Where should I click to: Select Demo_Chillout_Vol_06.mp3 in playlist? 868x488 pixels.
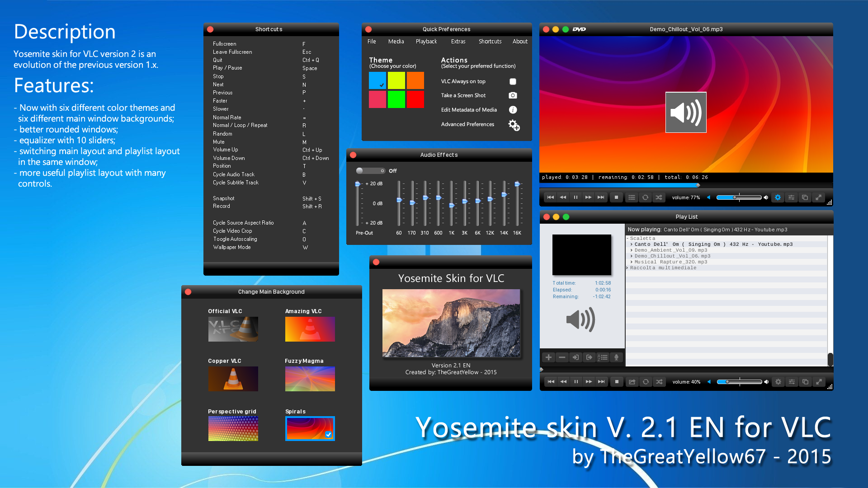(x=672, y=256)
